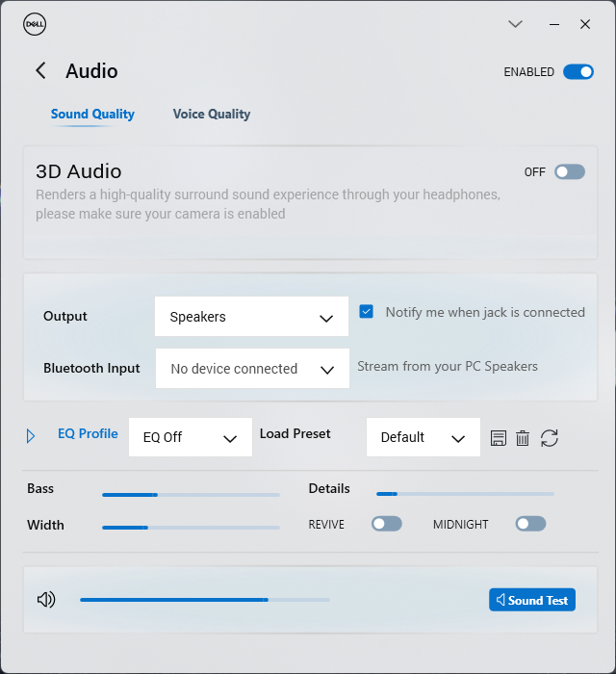Save the current EQ preset
This screenshot has height=674, width=616.
[x=499, y=438]
